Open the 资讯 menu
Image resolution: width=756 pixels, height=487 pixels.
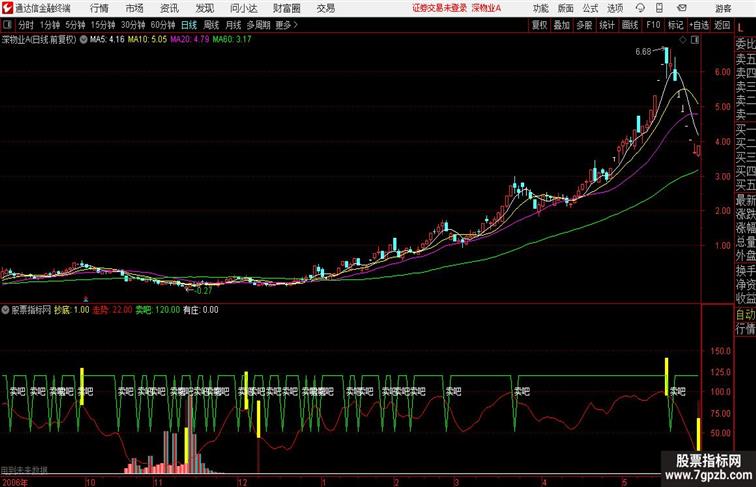(169, 8)
